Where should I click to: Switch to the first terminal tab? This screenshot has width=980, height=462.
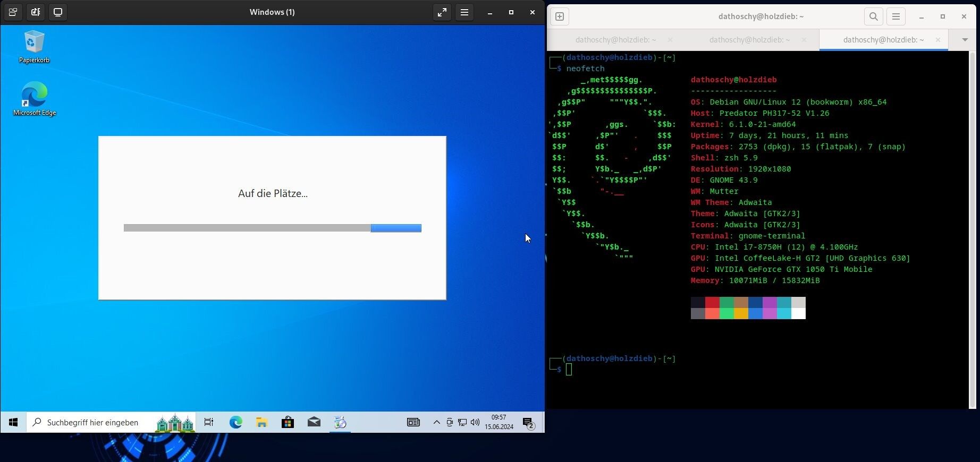615,40
